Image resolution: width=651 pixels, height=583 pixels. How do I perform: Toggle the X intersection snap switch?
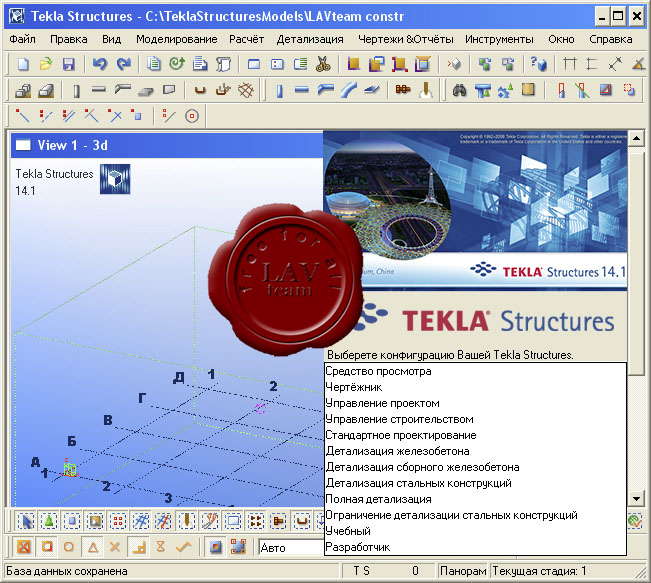[115, 547]
